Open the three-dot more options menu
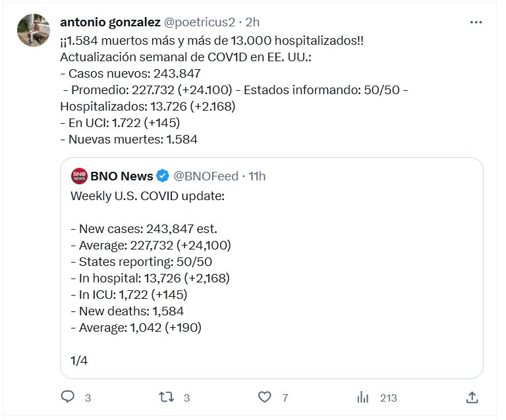506x420 pixels. click(476, 22)
